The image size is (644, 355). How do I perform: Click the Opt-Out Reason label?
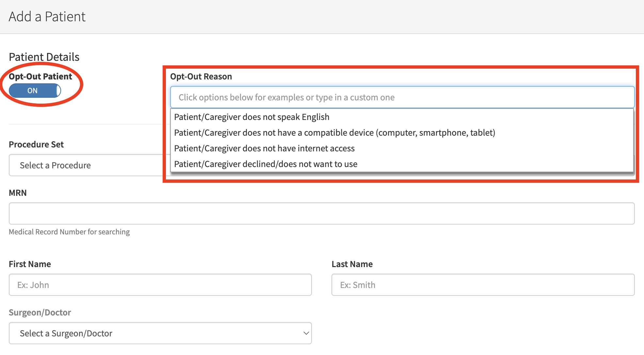pos(201,76)
